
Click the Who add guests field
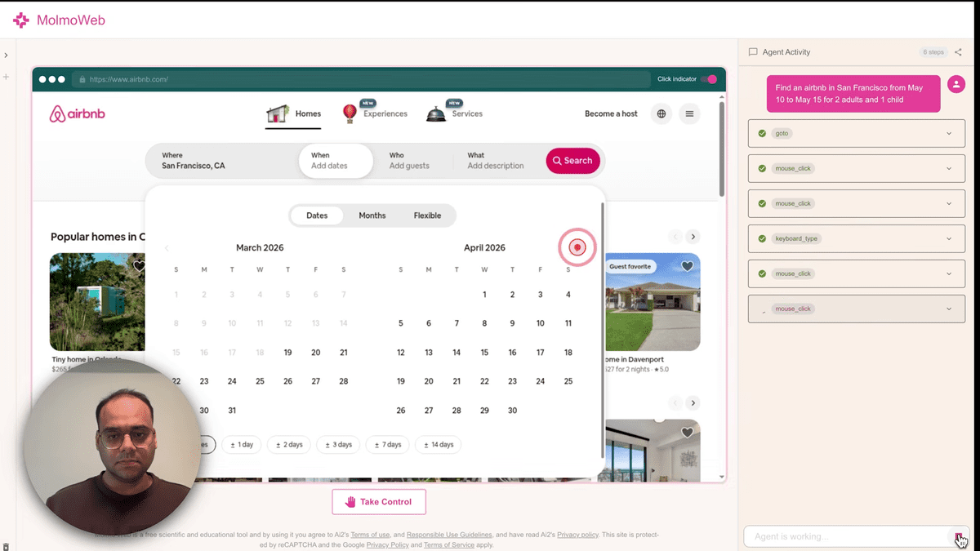409,161
